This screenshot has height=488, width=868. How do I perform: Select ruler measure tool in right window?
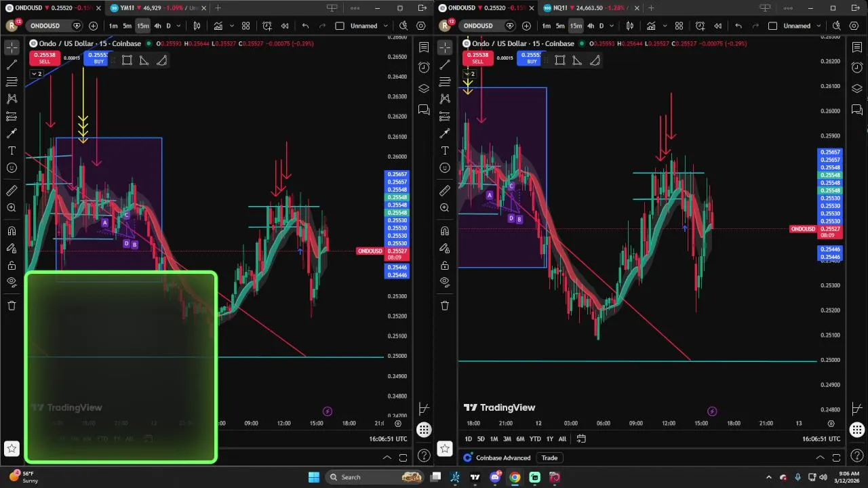[x=445, y=190]
